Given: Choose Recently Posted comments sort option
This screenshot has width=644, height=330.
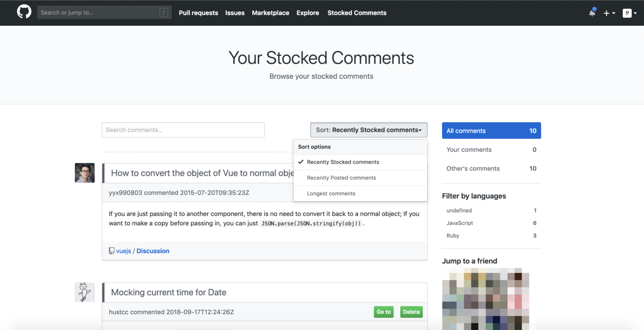Looking at the screenshot, I should click(341, 178).
